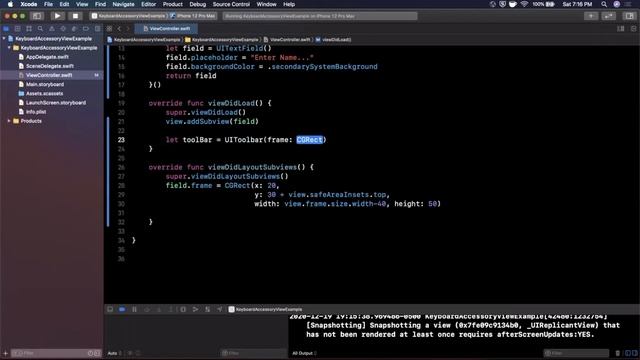Select SceneDelegate.swift in navigator

[x=50, y=66]
